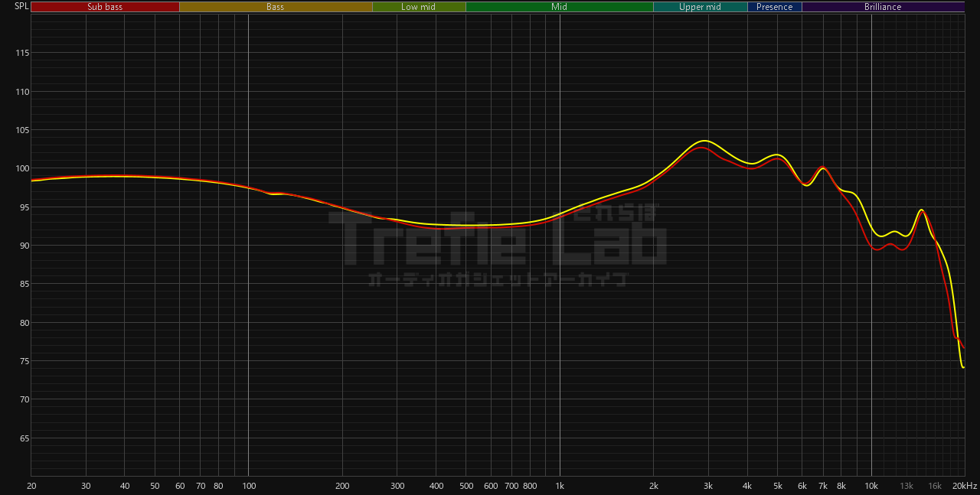Image resolution: width=980 pixels, height=495 pixels.
Task: Click the "8k" frequency axis label
Action: (x=841, y=486)
